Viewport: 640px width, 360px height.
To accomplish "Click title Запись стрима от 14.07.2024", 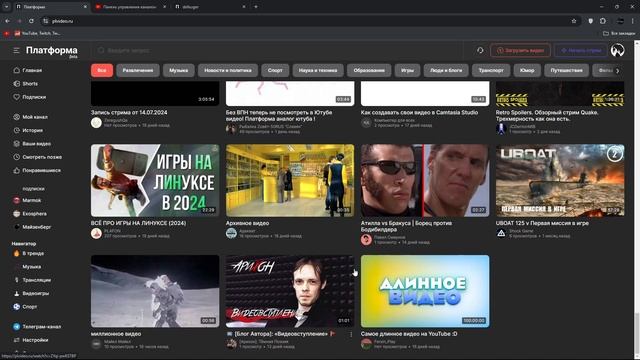I will (129, 112).
